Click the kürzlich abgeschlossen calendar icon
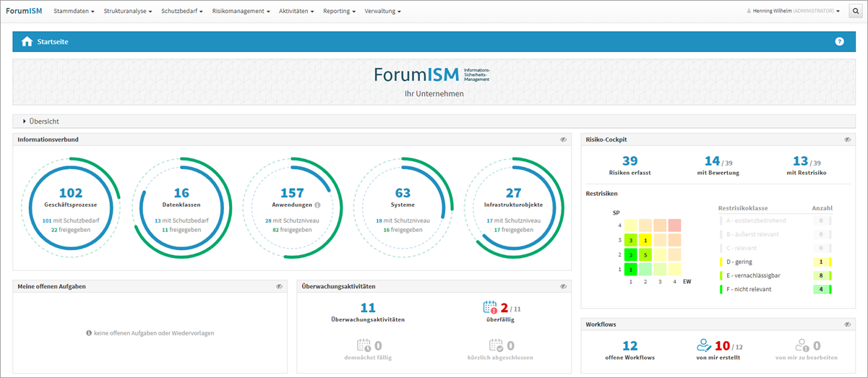The width and height of the screenshot is (868, 378). coord(496,346)
